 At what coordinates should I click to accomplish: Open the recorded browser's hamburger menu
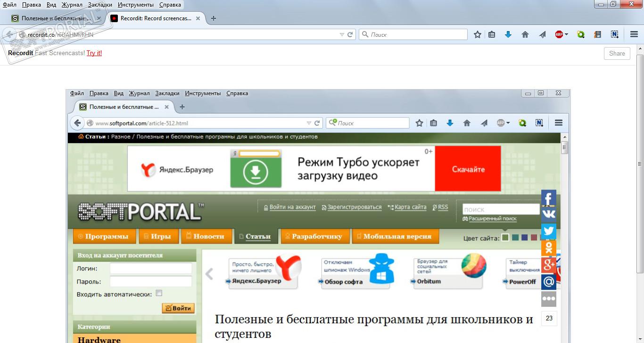pyautogui.click(x=559, y=123)
